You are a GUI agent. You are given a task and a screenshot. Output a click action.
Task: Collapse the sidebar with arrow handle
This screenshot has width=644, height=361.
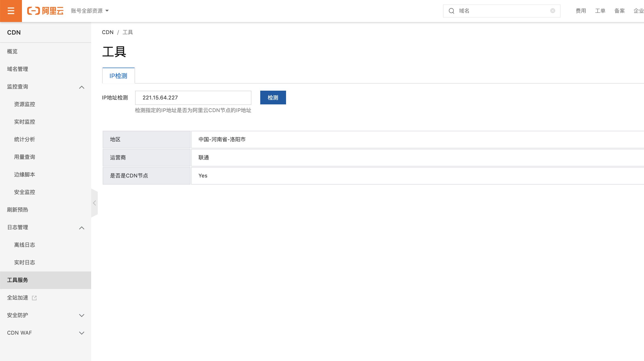tap(94, 203)
